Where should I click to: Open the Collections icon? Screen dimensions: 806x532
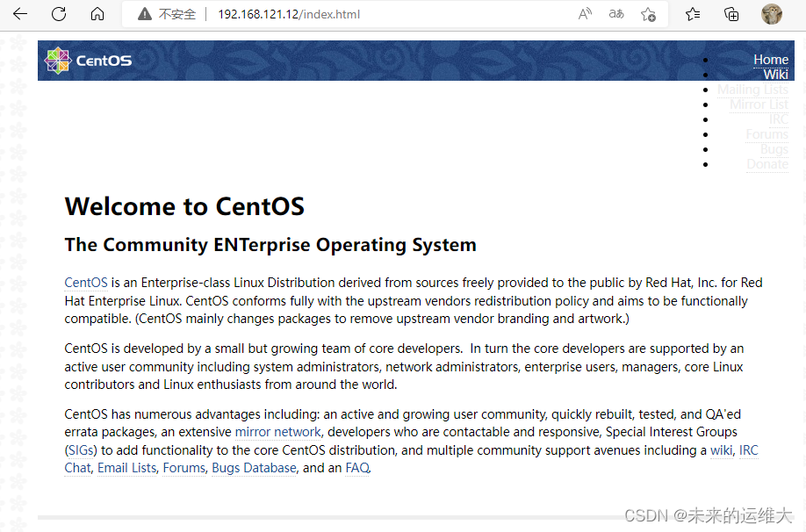pos(731,14)
